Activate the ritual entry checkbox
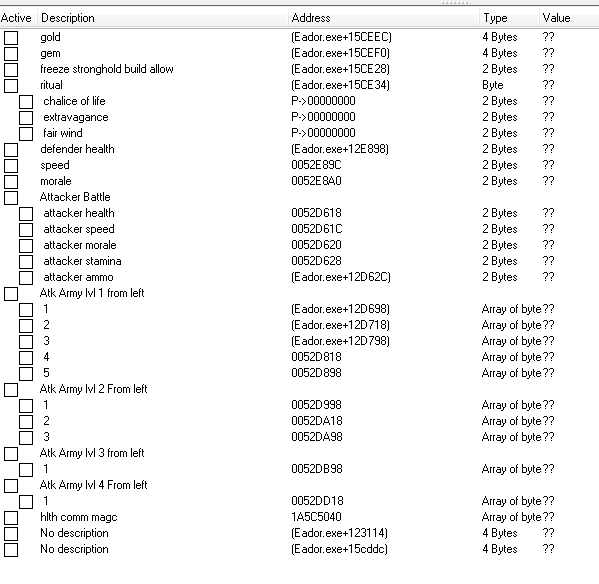This screenshot has height=584, width=599. coord(11,86)
